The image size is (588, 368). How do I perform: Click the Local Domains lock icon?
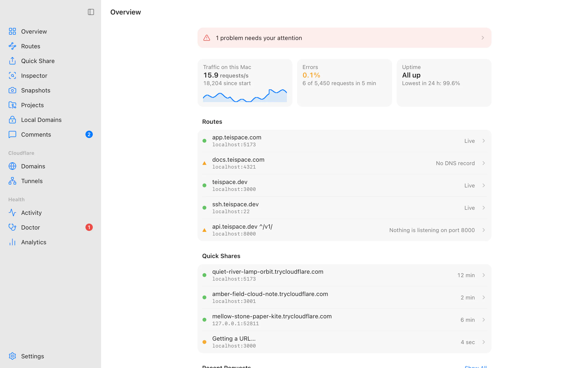point(12,120)
